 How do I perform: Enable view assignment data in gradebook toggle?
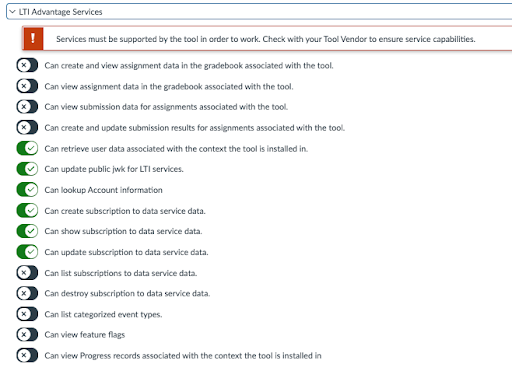pos(27,86)
